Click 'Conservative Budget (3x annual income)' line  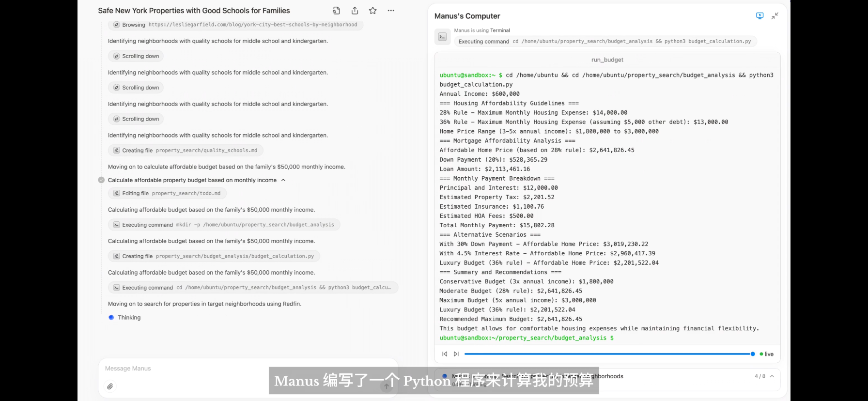tap(527, 282)
